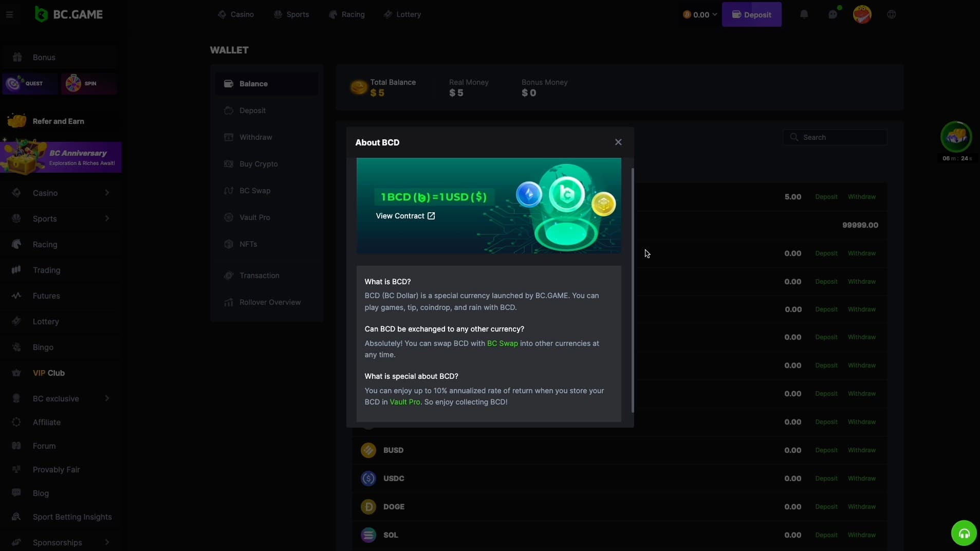Click Deposit in the BUSD row
Image resolution: width=980 pixels, height=551 pixels.
(826, 450)
